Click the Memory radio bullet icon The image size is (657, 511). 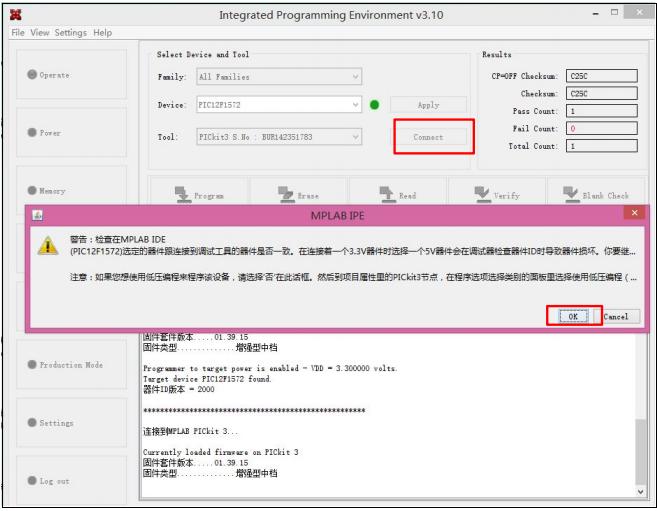32,190
